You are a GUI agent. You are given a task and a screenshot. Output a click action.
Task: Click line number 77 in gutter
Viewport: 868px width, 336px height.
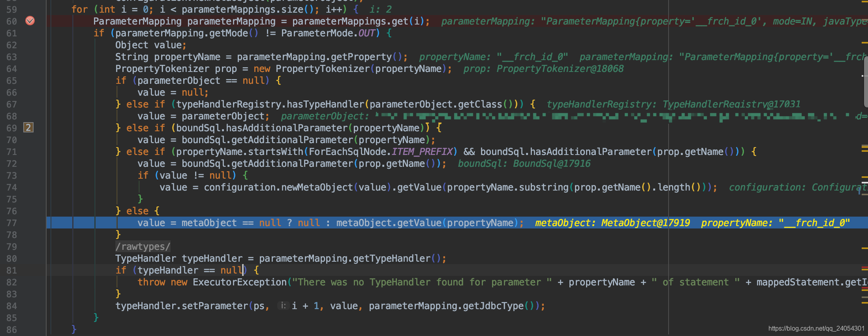coord(12,223)
